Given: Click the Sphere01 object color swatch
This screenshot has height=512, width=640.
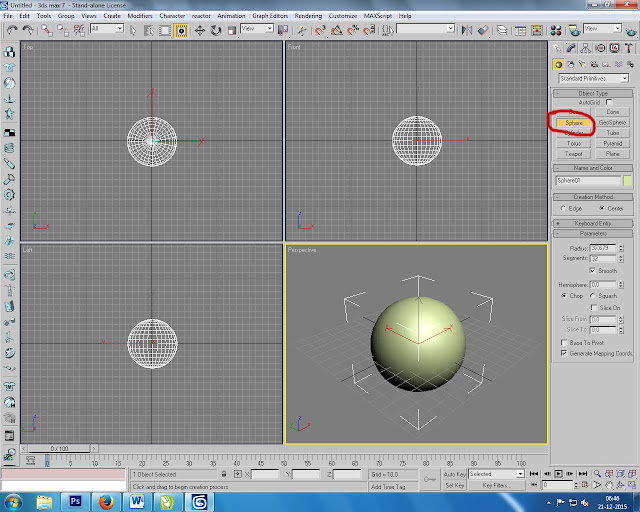Looking at the screenshot, I should [627, 180].
